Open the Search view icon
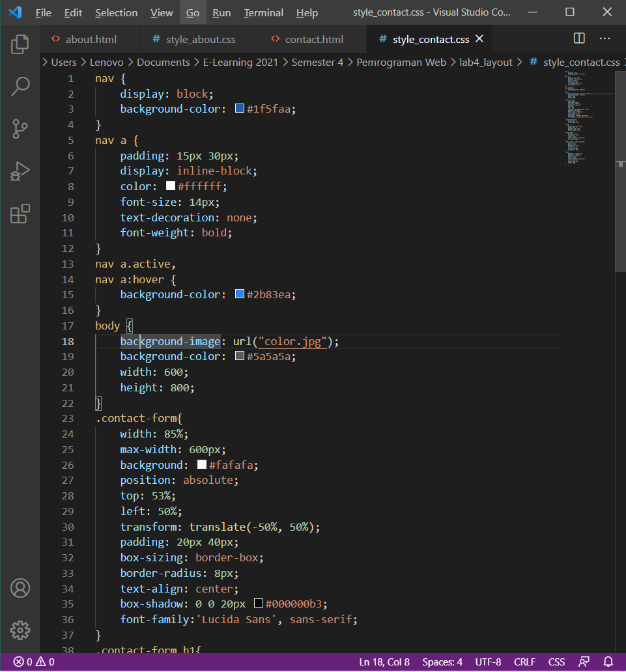 point(20,87)
